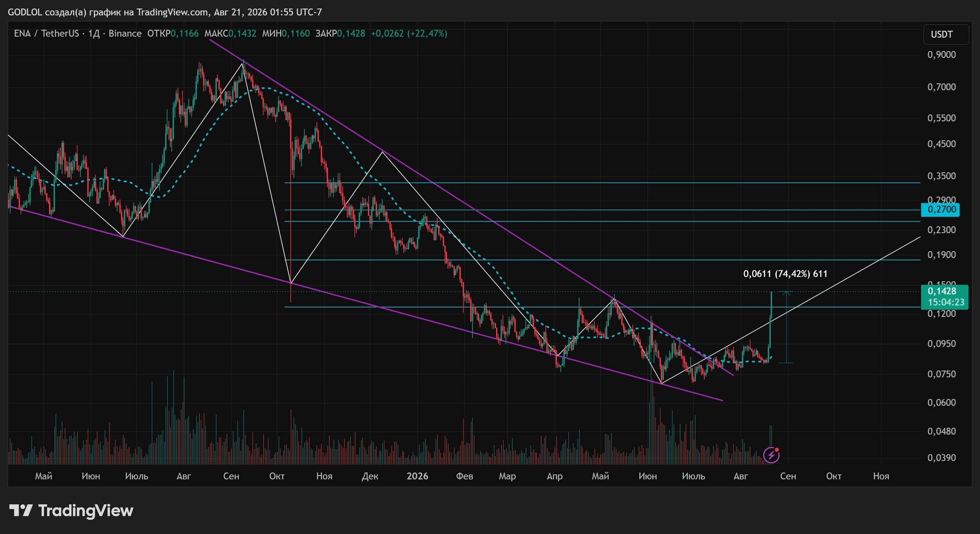The width and height of the screenshot is (980, 534).
Task: Click the 0,0611 (74,42%) 611 measurement label
Action: (785, 274)
